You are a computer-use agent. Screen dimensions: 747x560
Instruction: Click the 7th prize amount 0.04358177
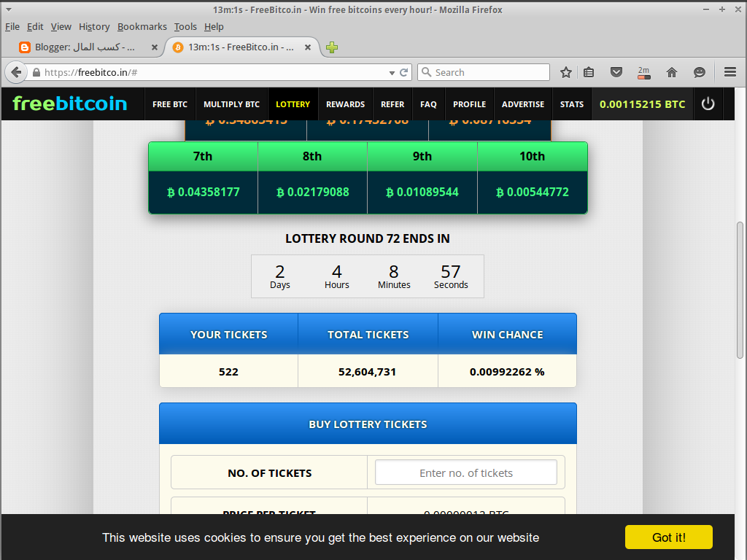tap(203, 192)
